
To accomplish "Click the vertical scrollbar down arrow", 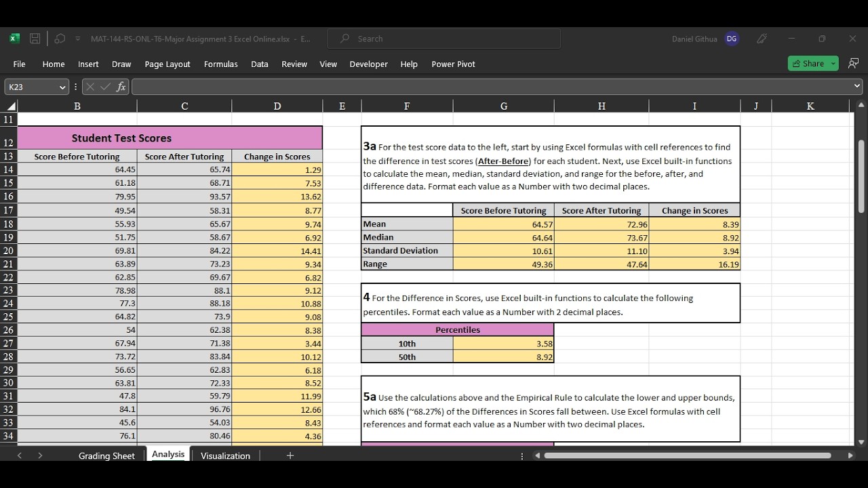I will 861,442.
